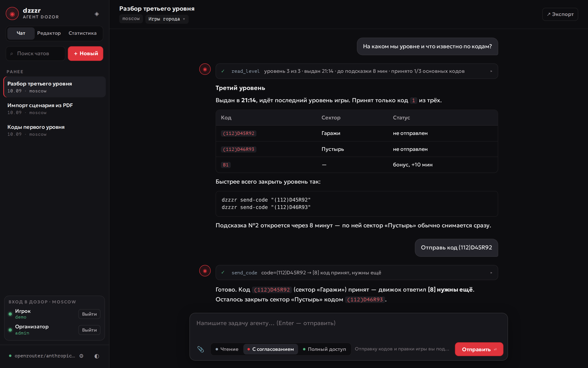588x368 pixels.
Task: Toggle the theme half-circle icon
Action: coord(97,356)
